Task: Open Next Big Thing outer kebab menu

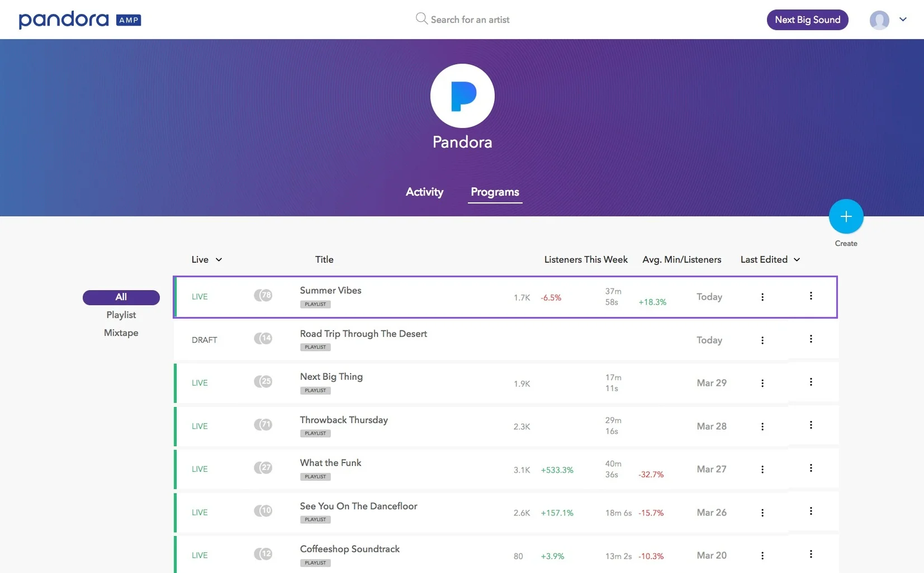Action: pos(811,382)
